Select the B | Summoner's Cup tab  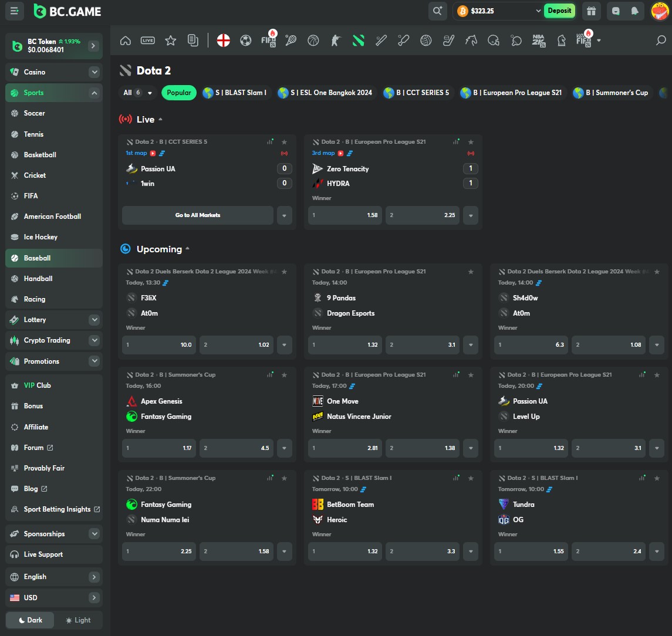611,93
